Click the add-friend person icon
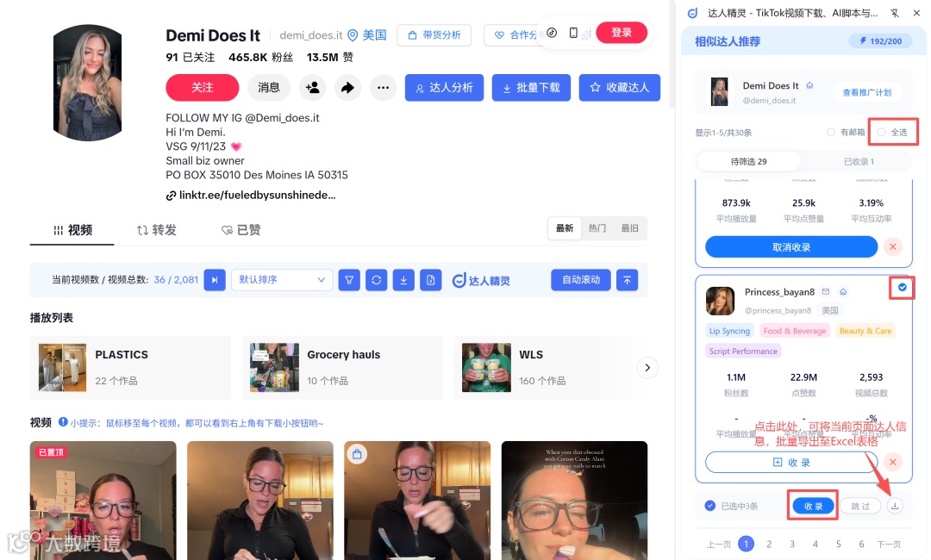Screen dimensions: 931x560 pyautogui.click(x=312, y=88)
